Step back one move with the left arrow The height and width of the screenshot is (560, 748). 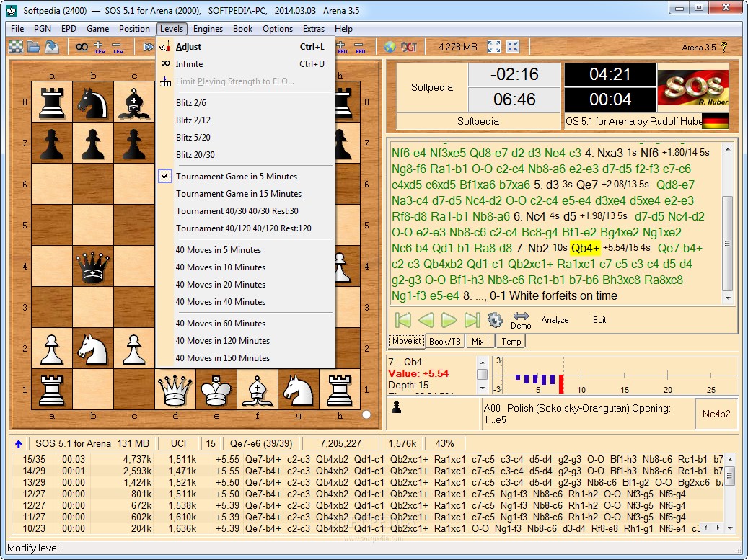pos(426,320)
